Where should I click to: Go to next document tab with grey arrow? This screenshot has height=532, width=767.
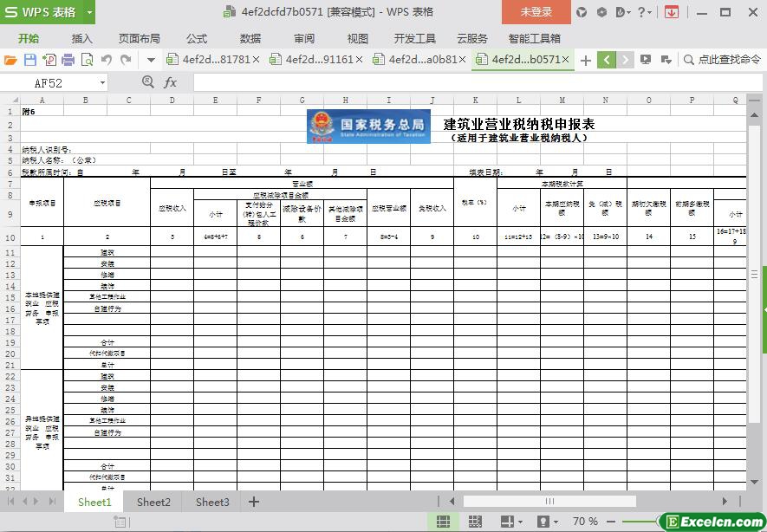(625, 60)
